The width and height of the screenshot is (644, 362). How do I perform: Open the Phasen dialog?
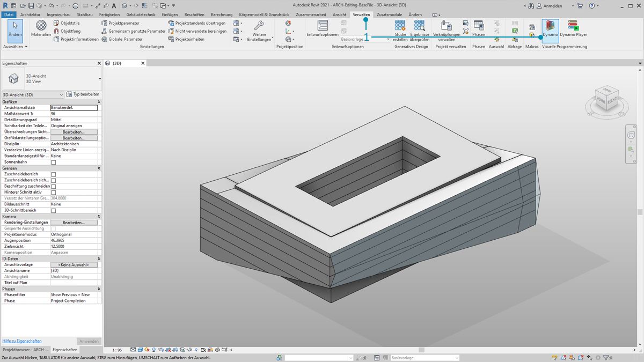479,29
